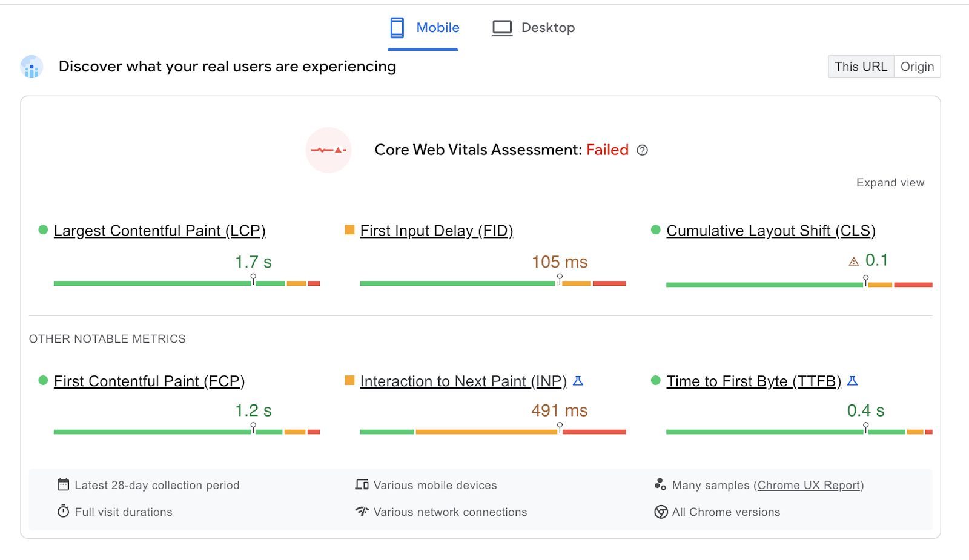The height and width of the screenshot is (560, 969).
Task: Click the flask icon beside Time to First Byte
Action: pyautogui.click(x=853, y=381)
